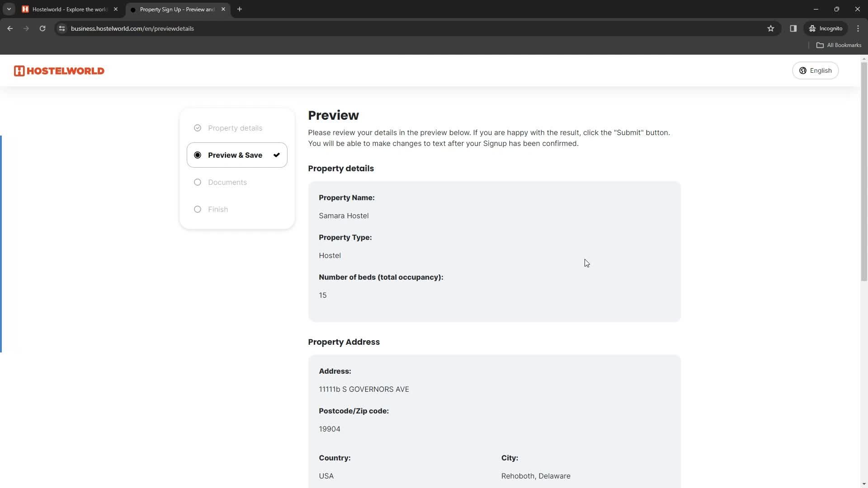Expand the Preview & Save dropdown chevron
This screenshot has width=868, height=488.
[x=277, y=155]
